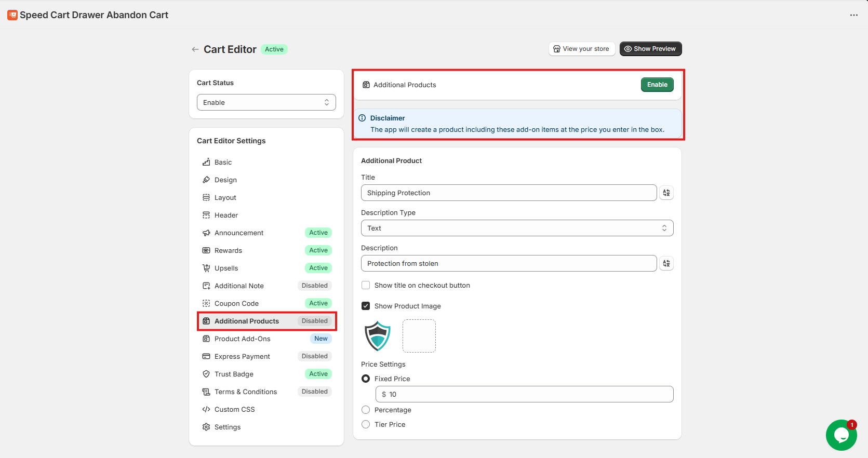868x458 pixels.
Task: Open Upsells in the settings menu
Action: [x=226, y=268]
